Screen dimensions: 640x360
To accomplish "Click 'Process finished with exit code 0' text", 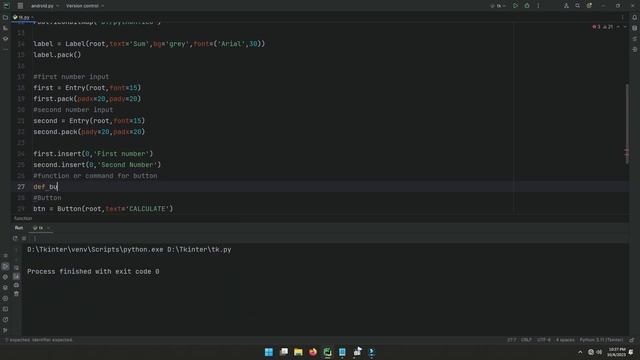I will click(x=93, y=271).
